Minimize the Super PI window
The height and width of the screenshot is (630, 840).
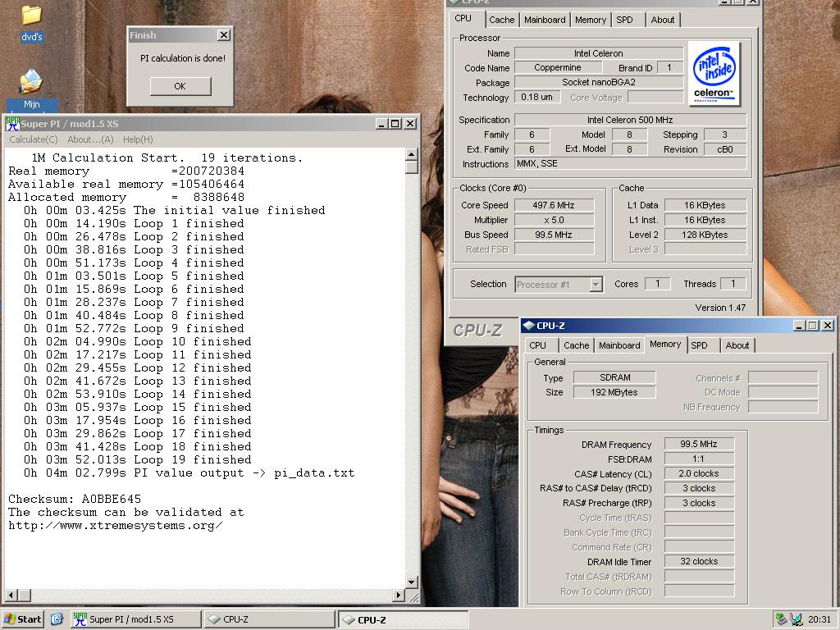point(381,124)
